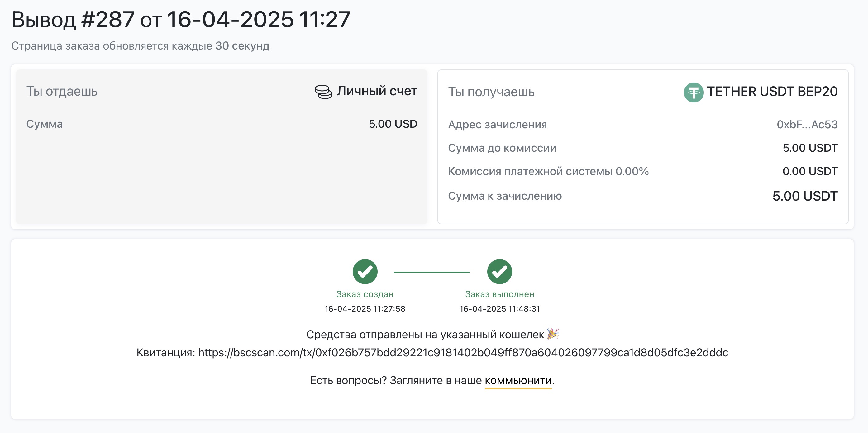Click the green progress line between steps

tap(431, 272)
